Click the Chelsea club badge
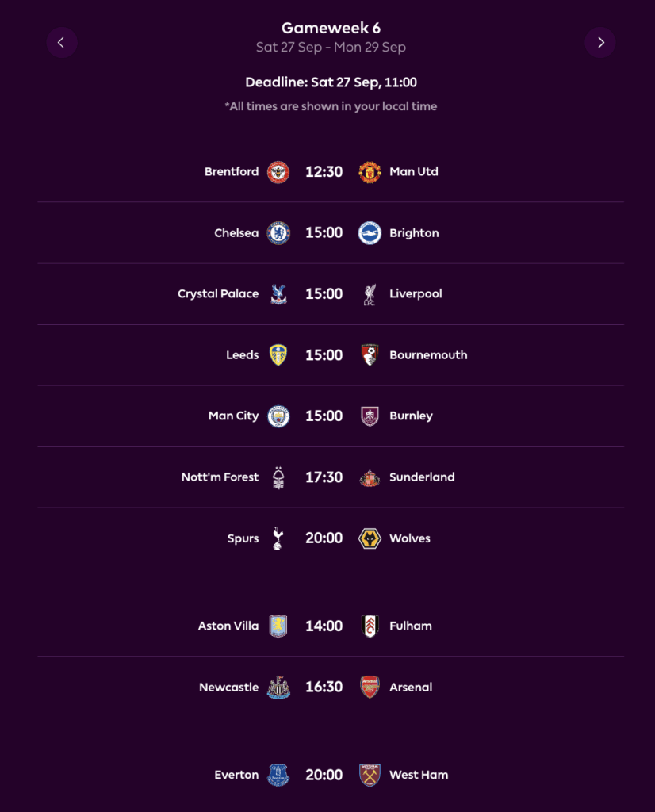The image size is (655, 812). coord(277,232)
